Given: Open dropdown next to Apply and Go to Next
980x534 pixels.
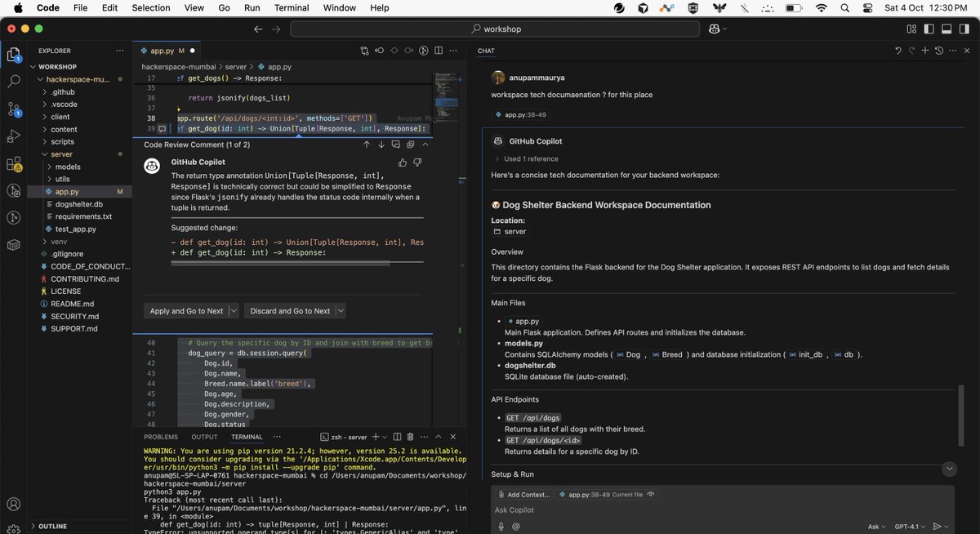Looking at the screenshot, I should click(x=234, y=311).
